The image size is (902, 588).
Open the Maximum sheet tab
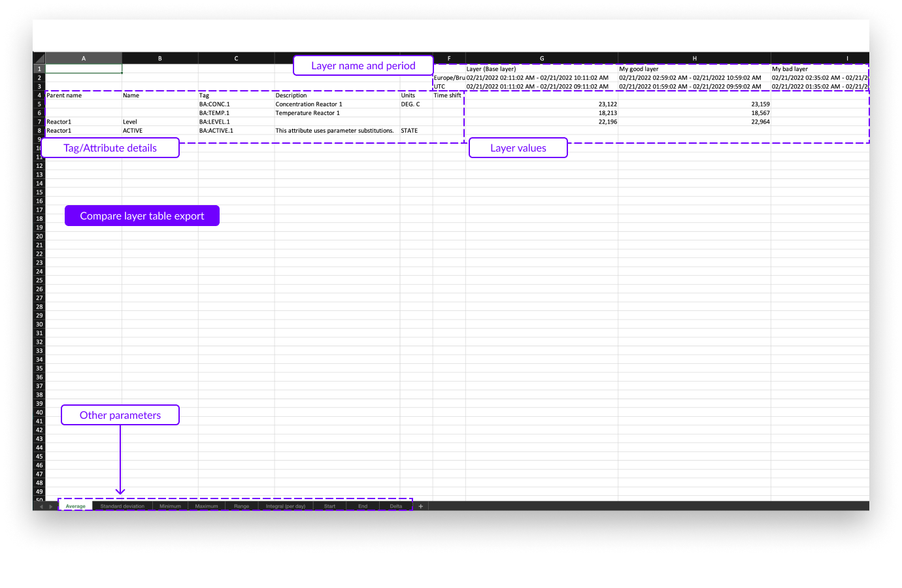pyautogui.click(x=207, y=506)
